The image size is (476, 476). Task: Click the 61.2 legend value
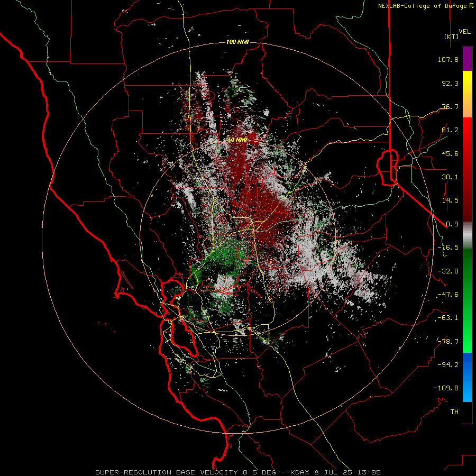click(450, 130)
